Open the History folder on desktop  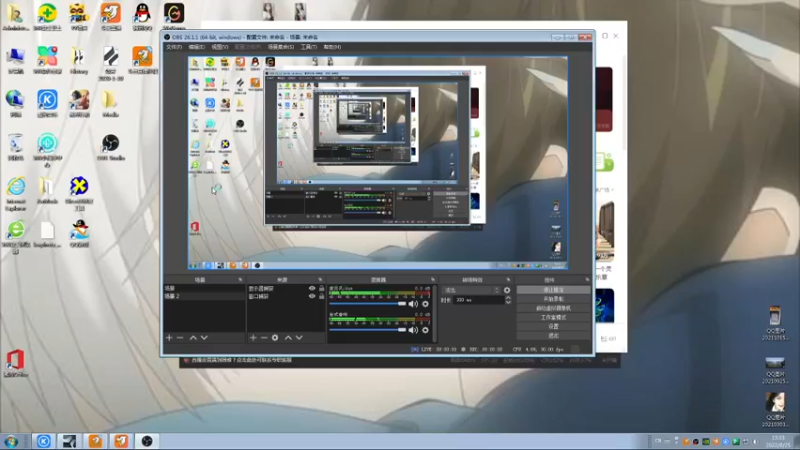(79, 61)
